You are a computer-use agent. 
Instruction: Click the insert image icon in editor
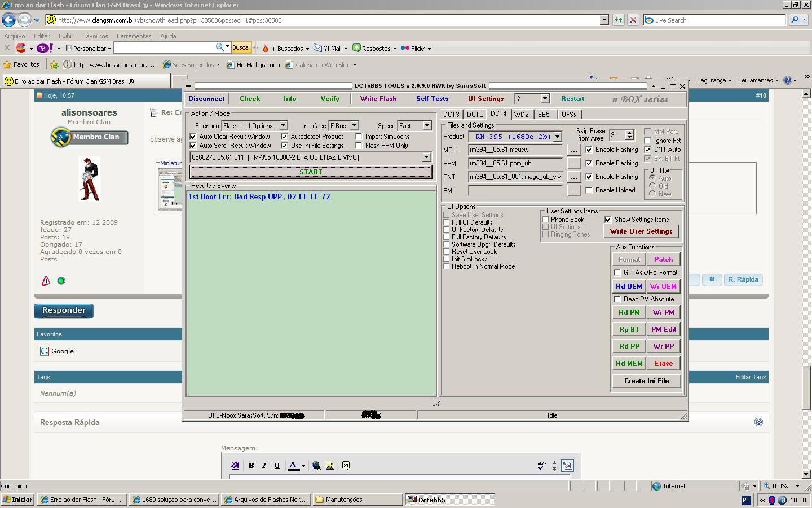tap(330, 466)
